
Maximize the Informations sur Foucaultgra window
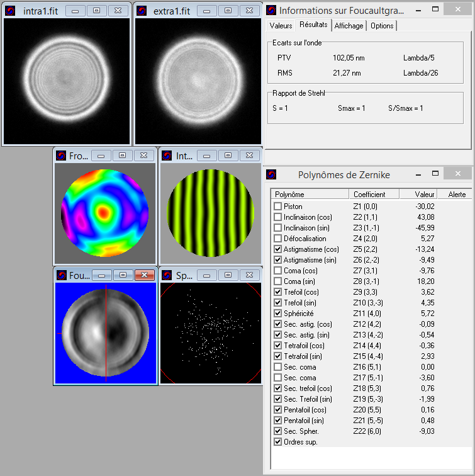435,9
